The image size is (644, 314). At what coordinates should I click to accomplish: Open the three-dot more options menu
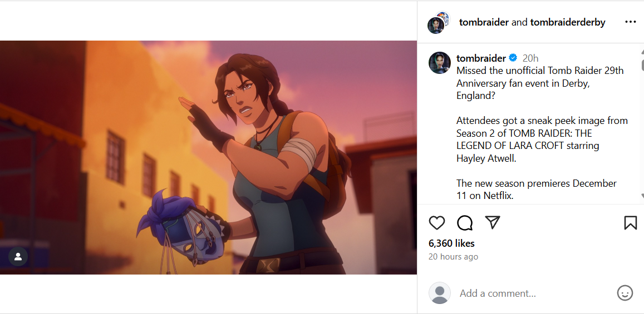(x=630, y=22)
